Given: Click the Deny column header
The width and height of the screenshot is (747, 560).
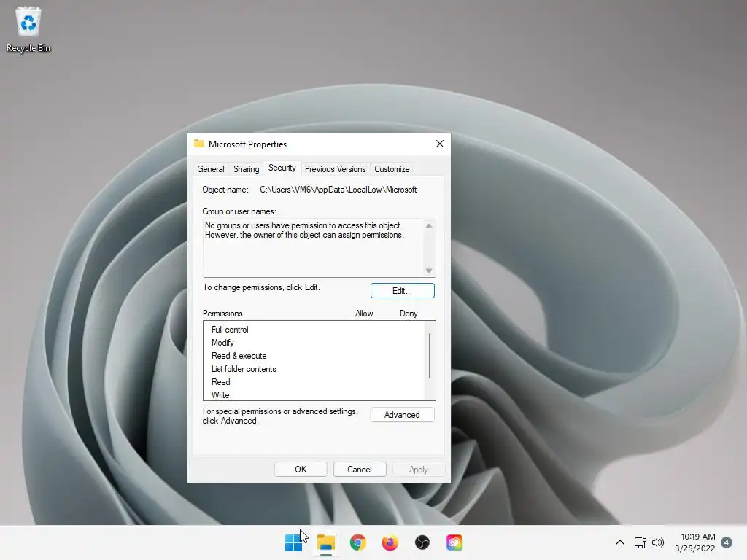Looking at the screenshot, I should 409,314.
